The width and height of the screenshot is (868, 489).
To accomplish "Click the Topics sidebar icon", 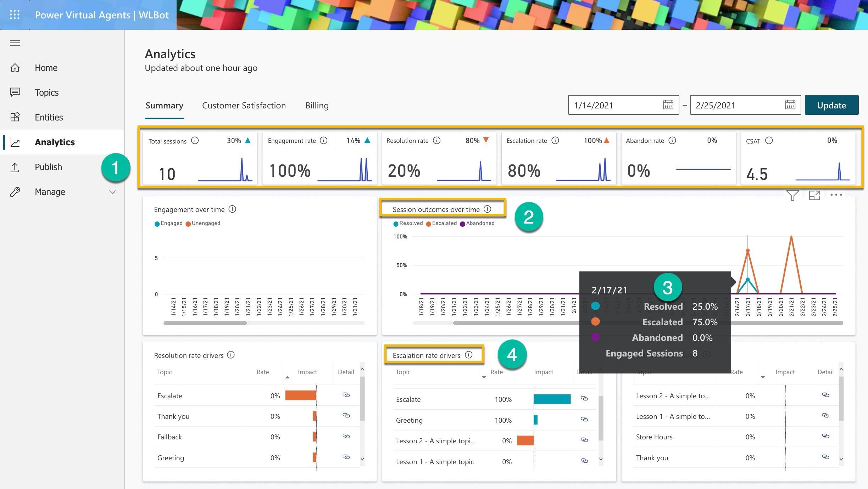I will pyautogui.click(x=16, y=92).
